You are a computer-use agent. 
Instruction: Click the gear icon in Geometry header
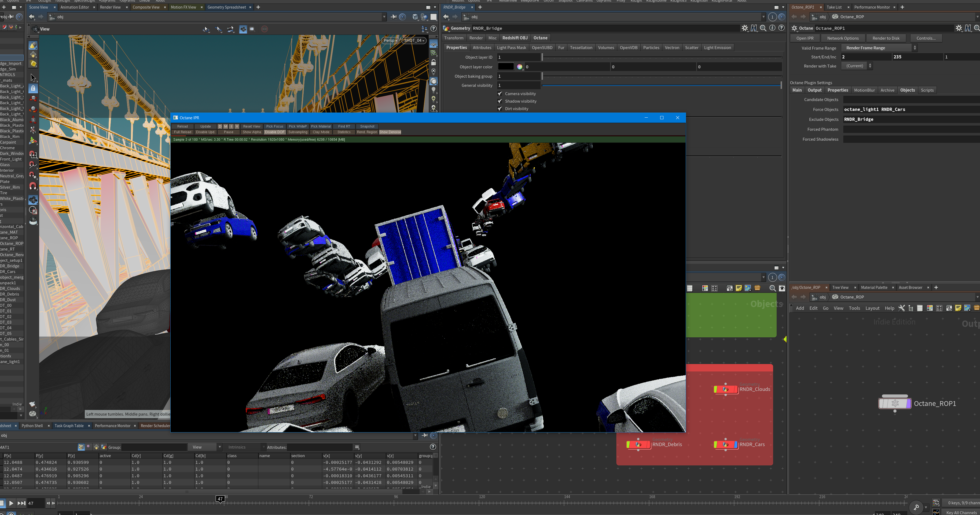click(x=744, y=28)
